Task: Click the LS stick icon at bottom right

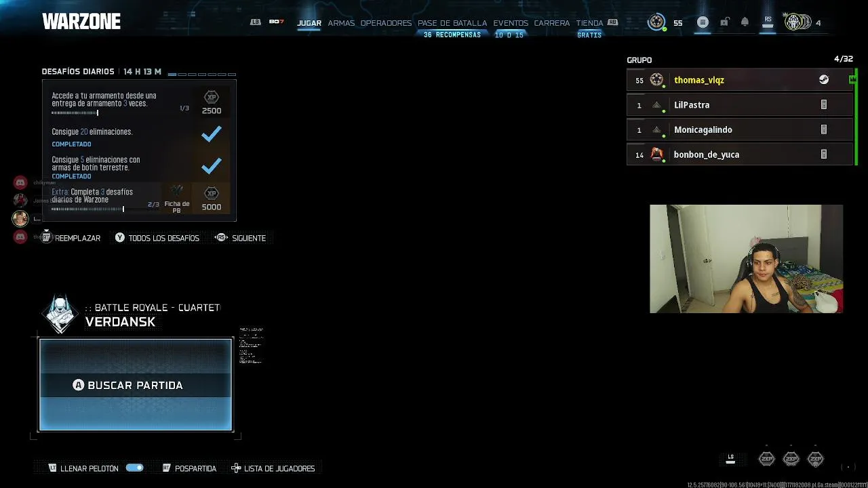Action: point(730,458)
